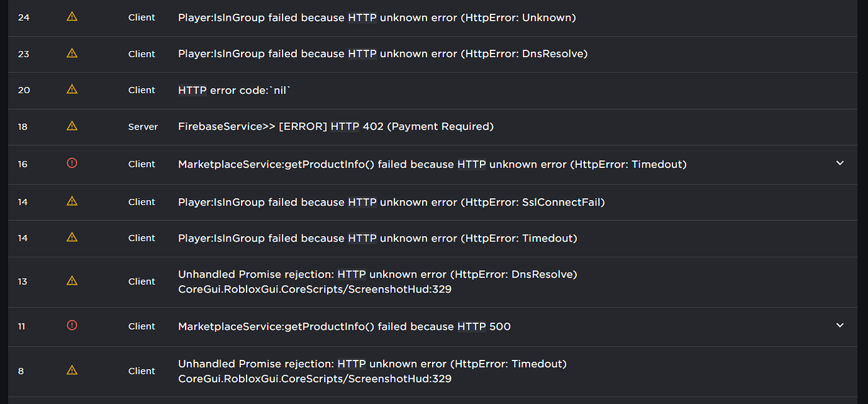Click the warning icon on row 24
Image resolution: width=868 pixels, height=404 pixels.
[72, 17]
